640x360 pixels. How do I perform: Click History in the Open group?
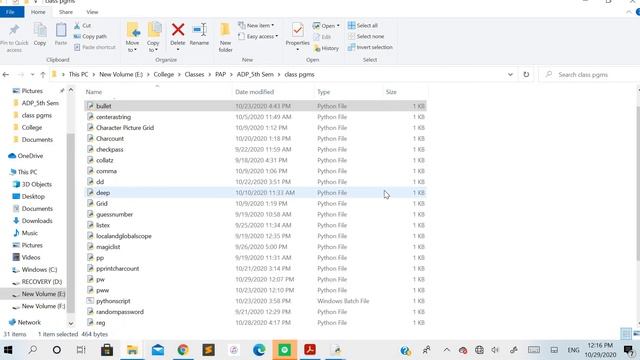(326, 48)
